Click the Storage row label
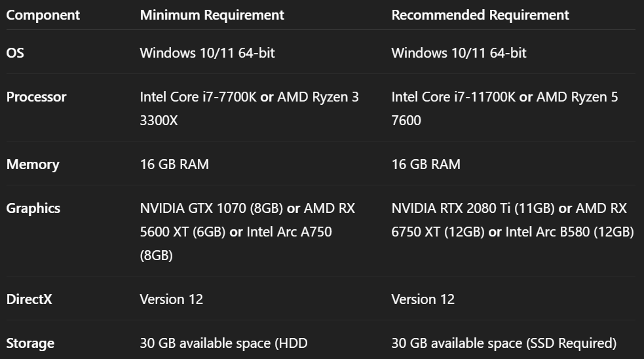Image resolution: width=644 pixels, height=359 pixels. [x=30, y=343]
